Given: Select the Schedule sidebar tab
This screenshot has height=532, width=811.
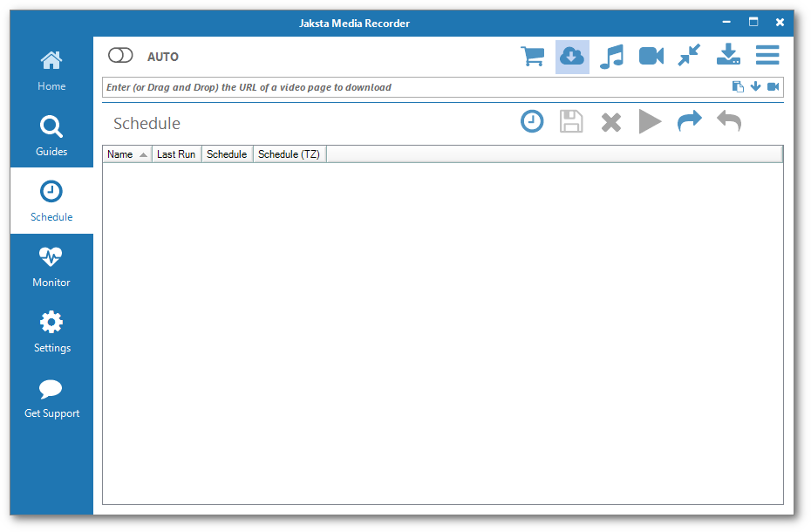Looking at the screenshot, I should click(x=51, y=201).
